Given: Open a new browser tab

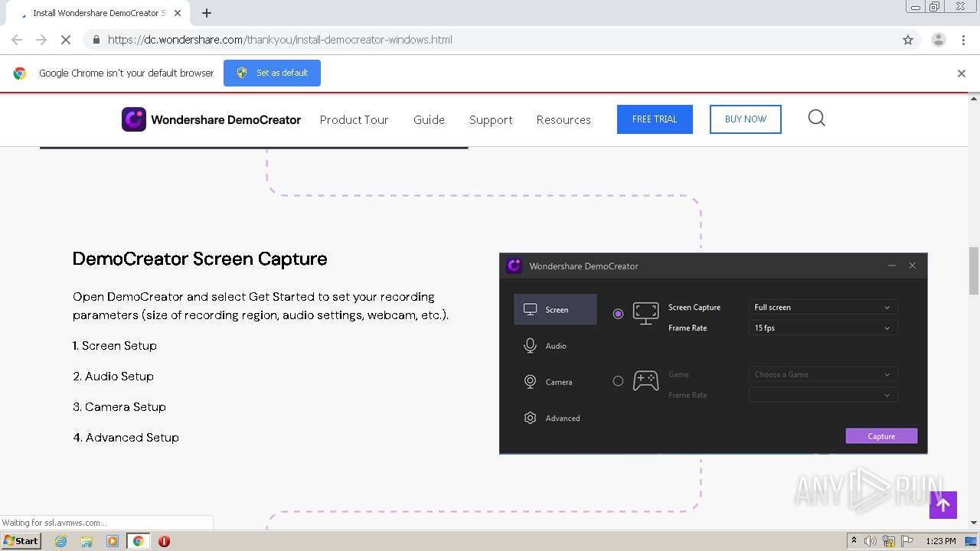Looking at the screenshot, I should coord(207,13).
